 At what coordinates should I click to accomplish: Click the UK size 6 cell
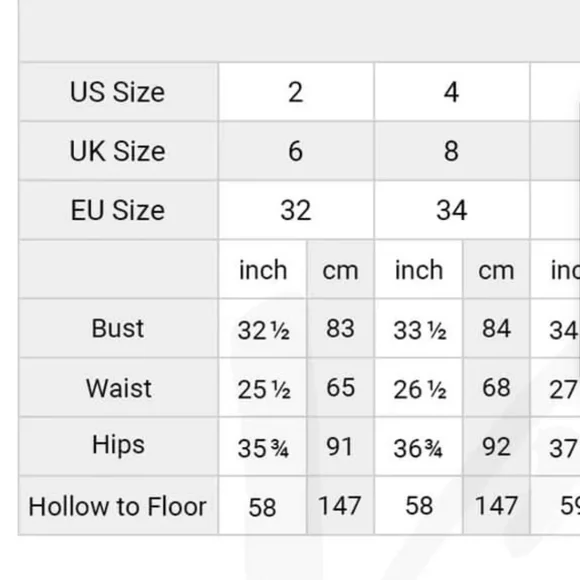(x=296, y=151)
